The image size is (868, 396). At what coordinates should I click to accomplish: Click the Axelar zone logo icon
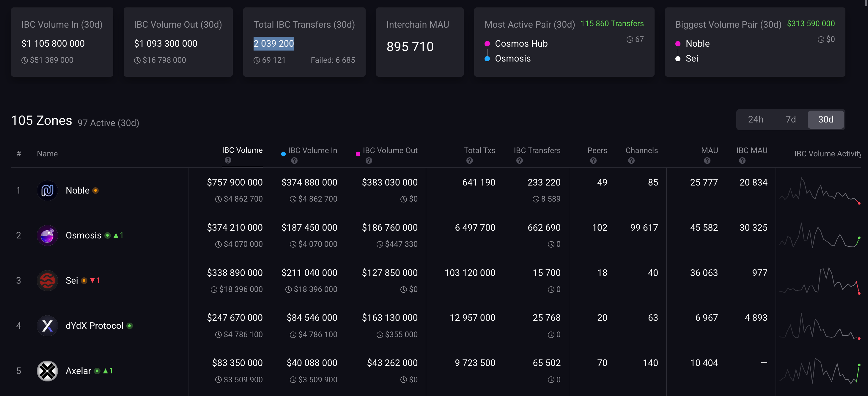[47, 371]
